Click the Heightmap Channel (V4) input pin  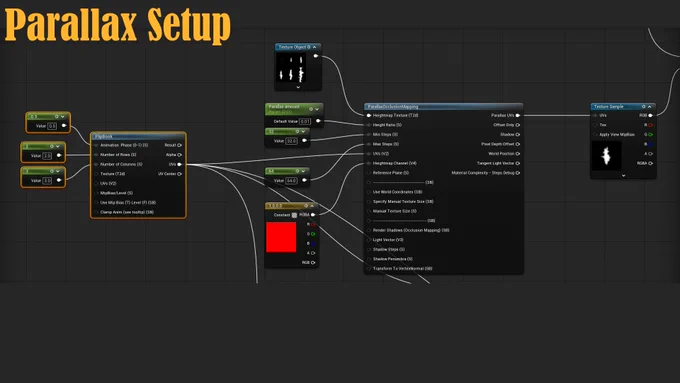[x=369, y=163]
